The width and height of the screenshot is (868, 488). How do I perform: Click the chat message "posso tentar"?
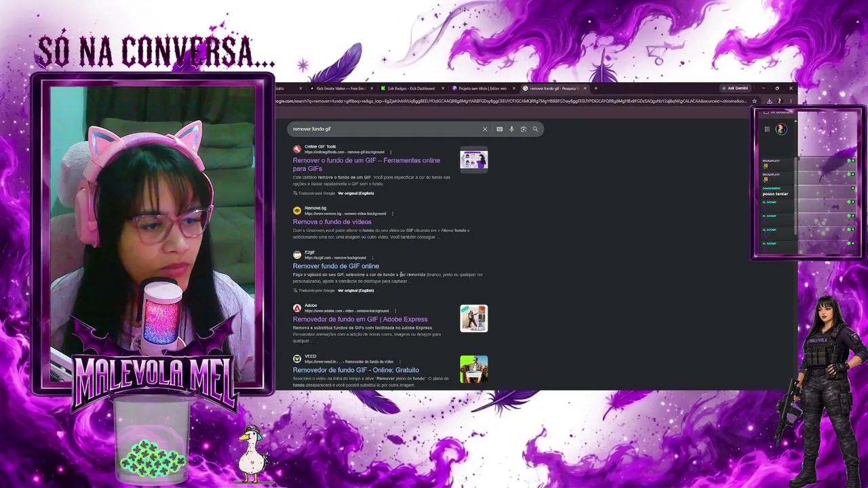[x=775, y=194]
